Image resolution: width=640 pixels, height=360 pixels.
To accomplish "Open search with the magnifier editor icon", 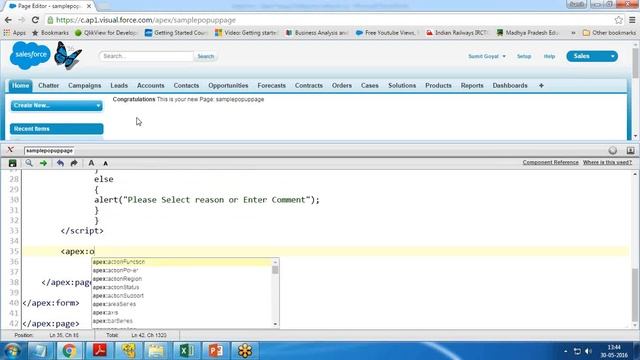I will [x=29, y=163].
